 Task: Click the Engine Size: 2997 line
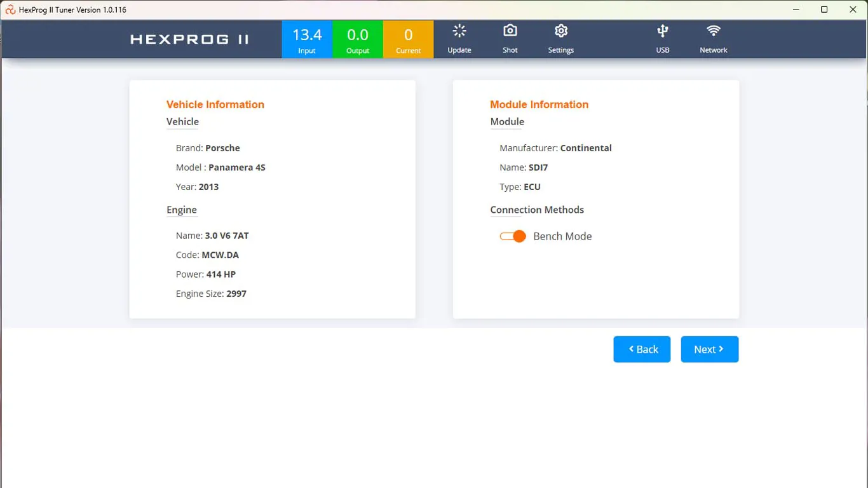pyautogui.click(x=211, y=294)
